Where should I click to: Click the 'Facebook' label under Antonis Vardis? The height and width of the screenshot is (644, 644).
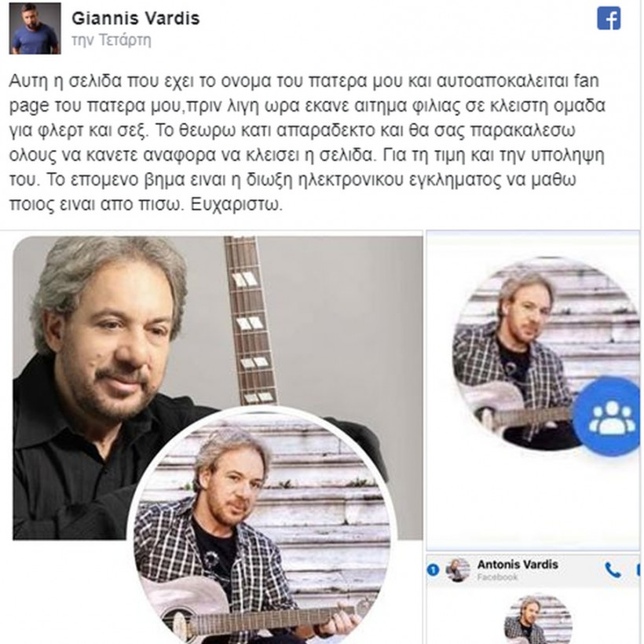point(497,577)
